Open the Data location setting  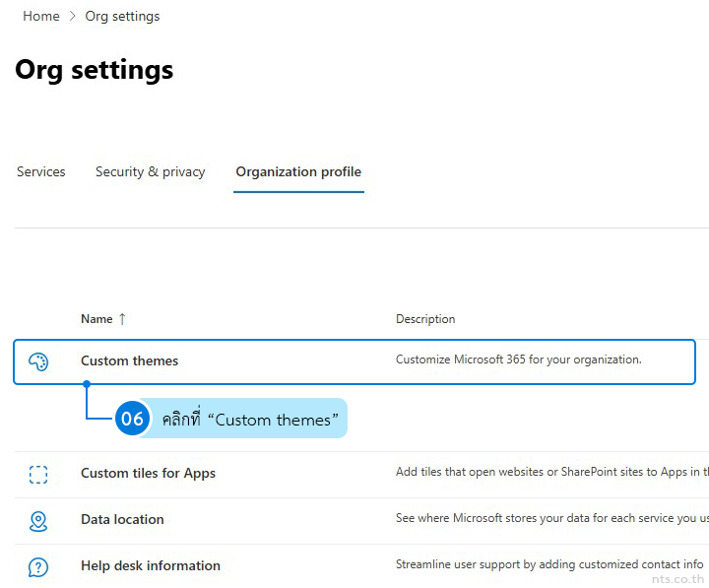click(122, 519)
